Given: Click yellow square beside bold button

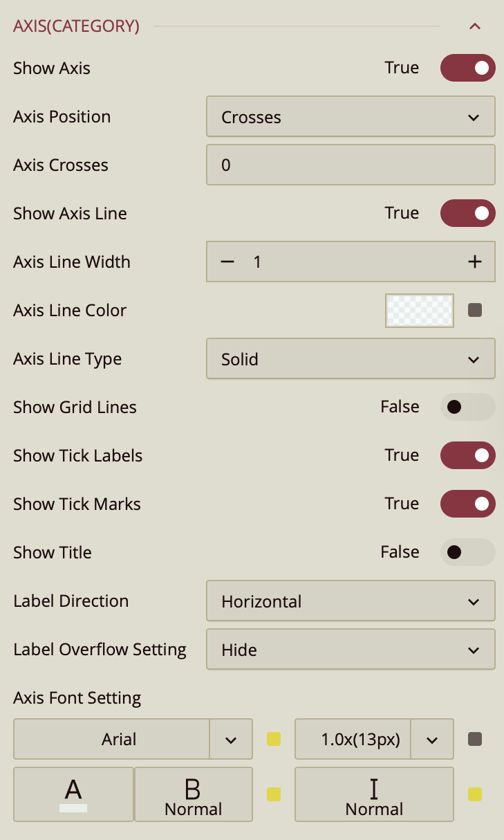Looking at the screenshot, I should point(274,794).
